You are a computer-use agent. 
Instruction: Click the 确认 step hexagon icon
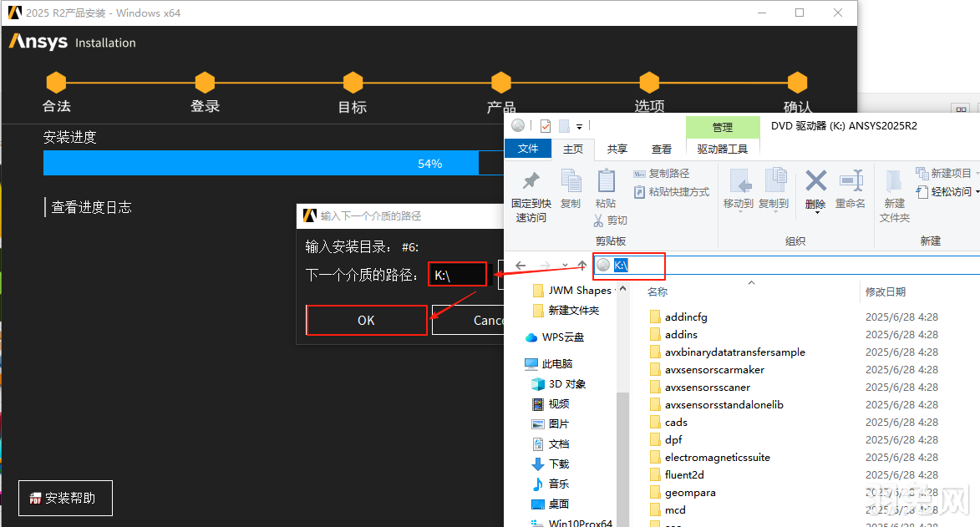click(x=796, y=84)
